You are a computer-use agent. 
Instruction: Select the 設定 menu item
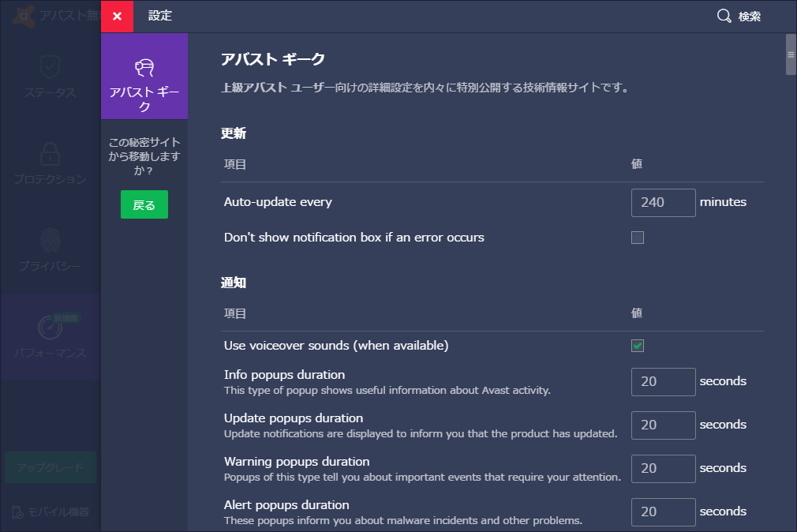[x=160, y=16]
